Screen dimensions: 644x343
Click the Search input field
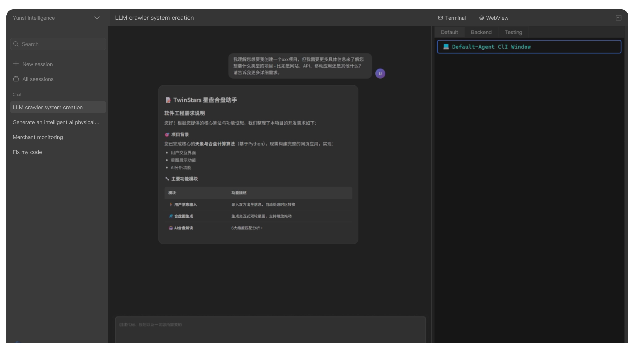tap(58, 44)
